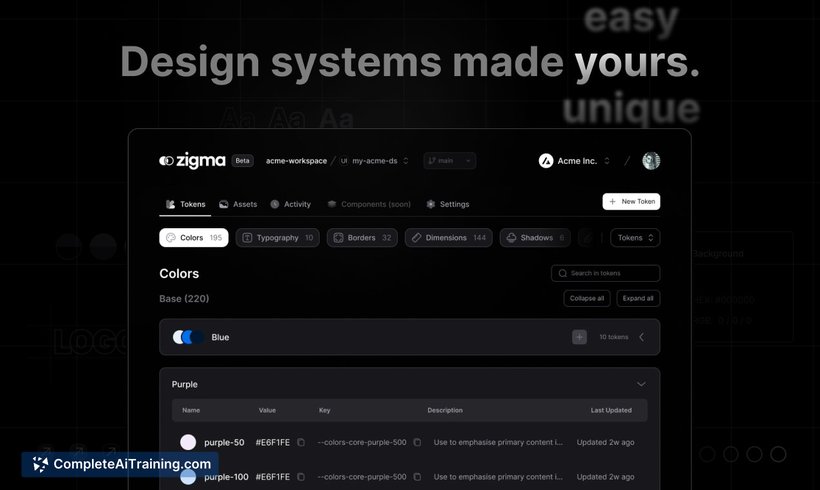Open the my-acme-ds project switcher
Image resolution: width=820 pixels, height=490 pixels.
[x=374, y=161]
